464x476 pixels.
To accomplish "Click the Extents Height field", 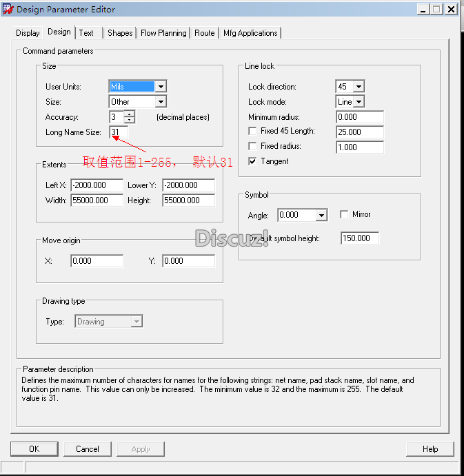I will click(189, 200).
